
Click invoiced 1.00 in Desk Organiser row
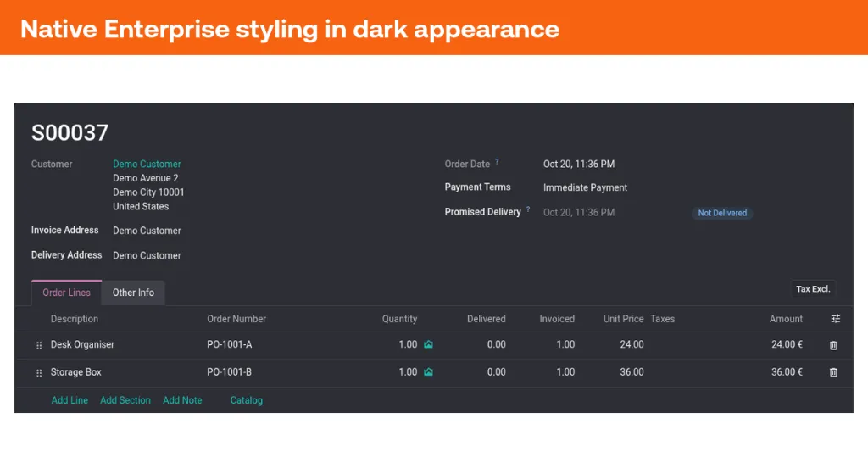coord(565,344)
